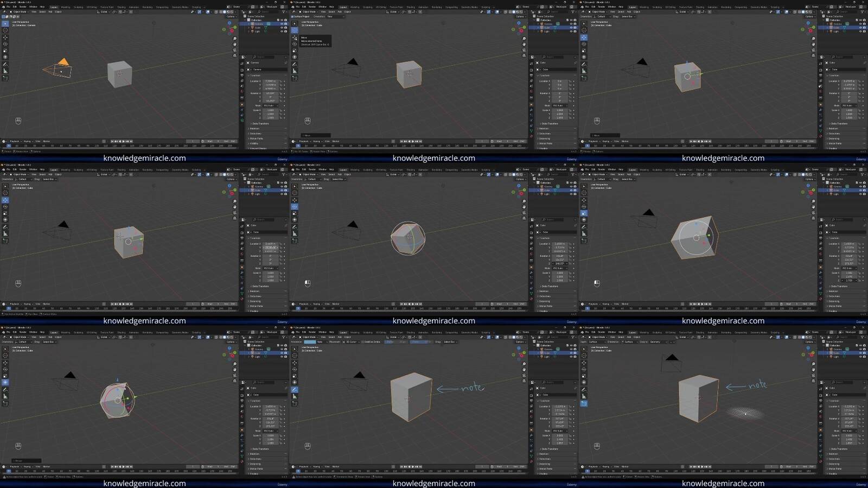Click the blue Z axis gizmo in center viewport
Image resolution: width=868 pixels, height=488 pixels.
518,186
